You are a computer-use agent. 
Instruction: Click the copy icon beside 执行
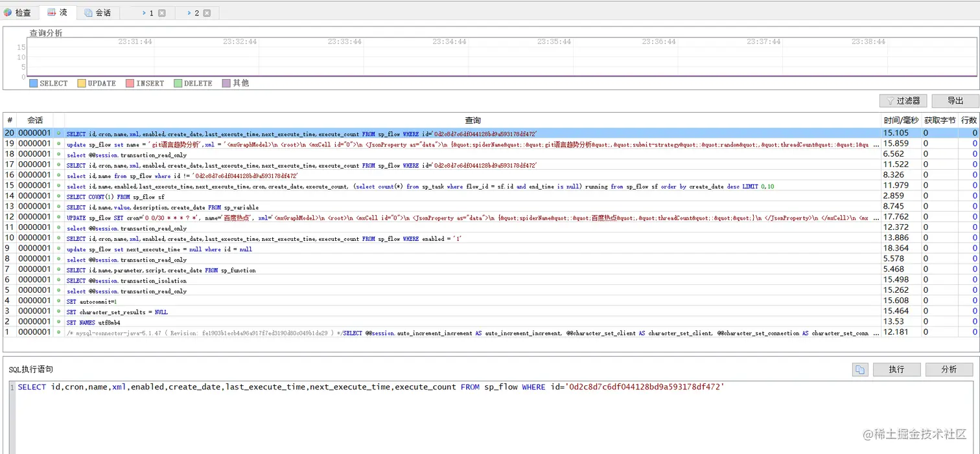coord(859,369)
